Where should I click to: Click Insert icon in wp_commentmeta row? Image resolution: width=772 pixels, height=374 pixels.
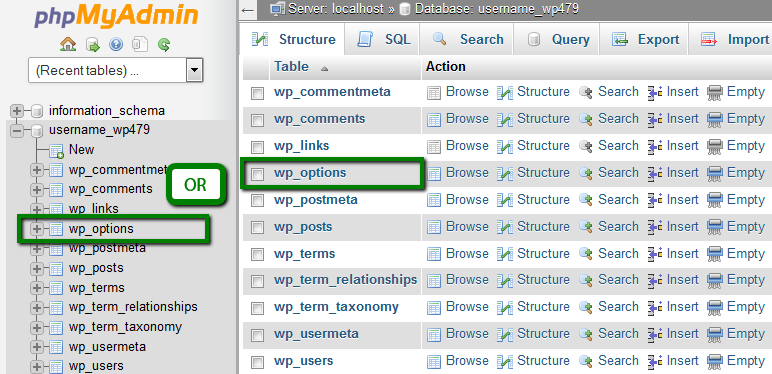pos(655,93)
